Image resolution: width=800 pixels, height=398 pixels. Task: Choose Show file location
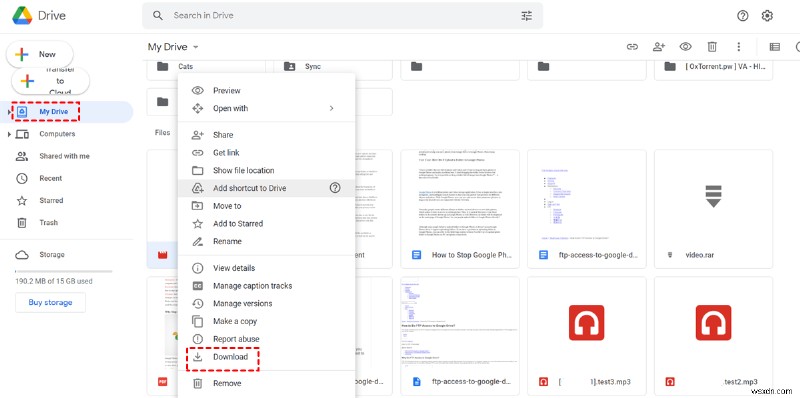(x=266, y=171)
